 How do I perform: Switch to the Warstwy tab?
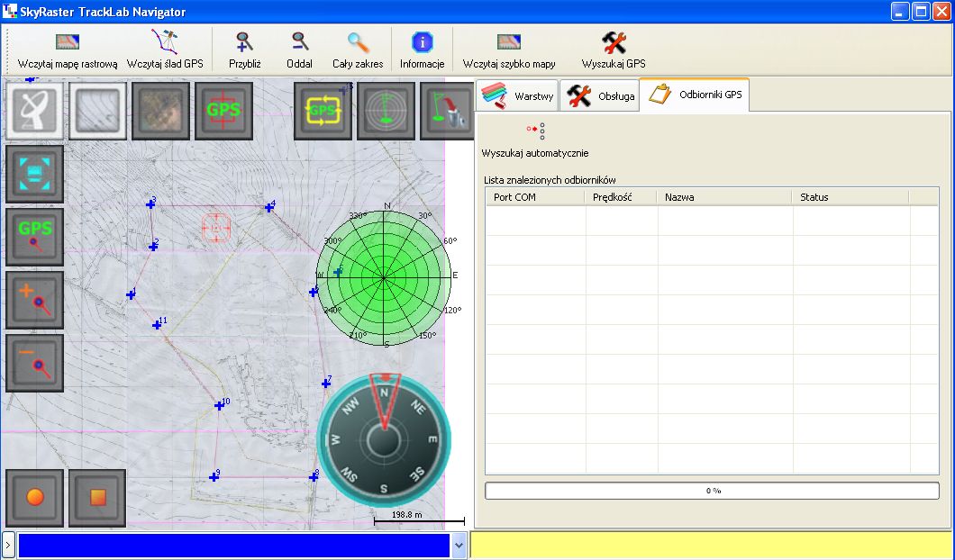518,95
